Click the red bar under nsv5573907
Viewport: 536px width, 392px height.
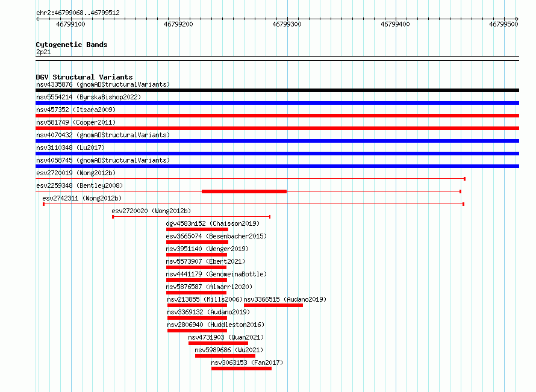click(196, 267)
